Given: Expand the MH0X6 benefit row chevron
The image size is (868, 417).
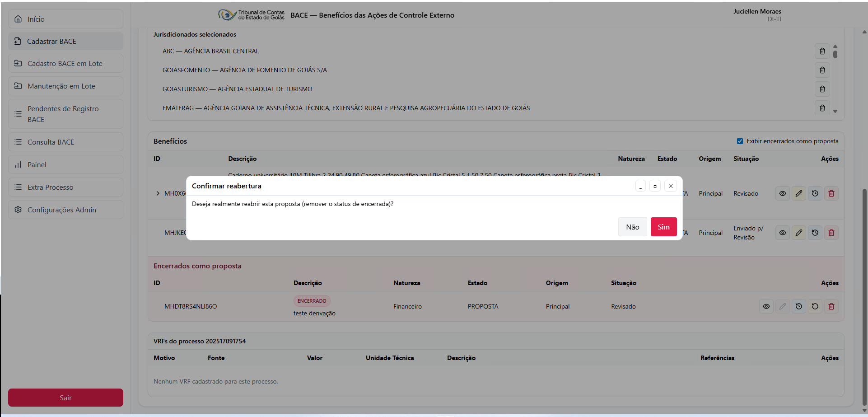Looking at the screenshot, I should tap(158, 193).
